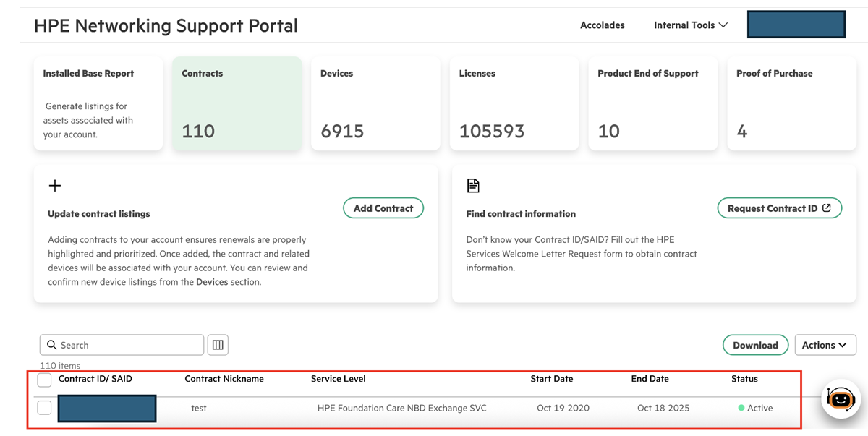868x436 pixels.
Task: Click the 110 items count text
Action: (x=60, y=366)
